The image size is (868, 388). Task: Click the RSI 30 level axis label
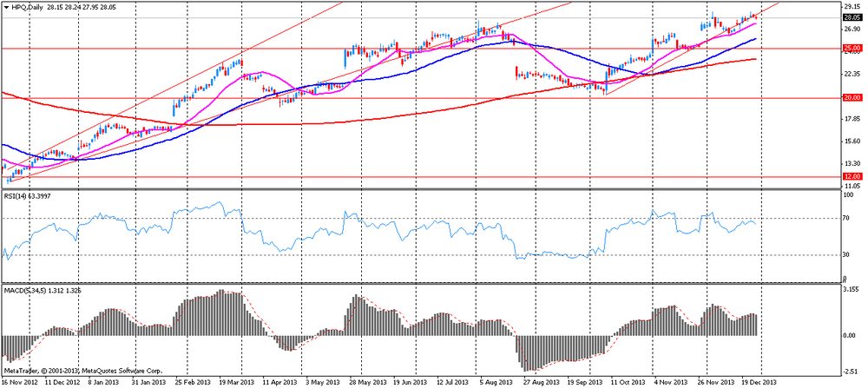pos(847,255)
